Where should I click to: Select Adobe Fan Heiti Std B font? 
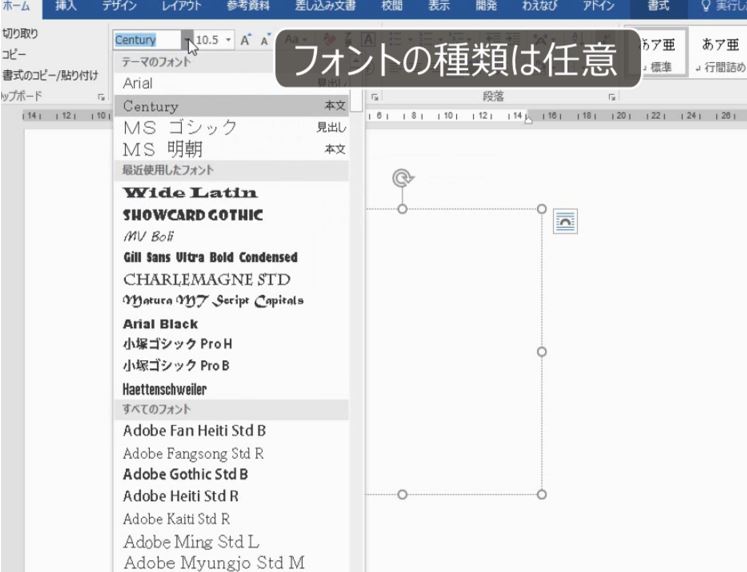(232, 431)
